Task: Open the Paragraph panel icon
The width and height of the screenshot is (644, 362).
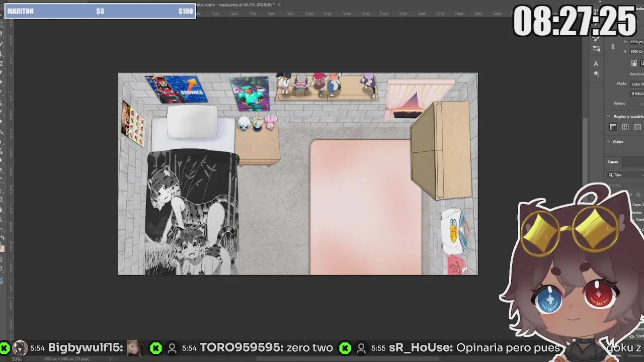Action: coord(596,74)
